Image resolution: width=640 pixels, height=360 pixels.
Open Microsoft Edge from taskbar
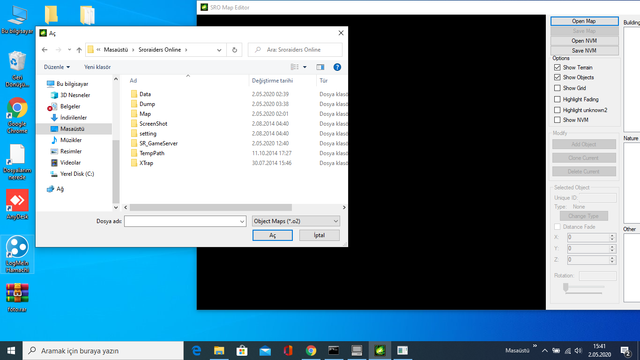click(196, 351)
